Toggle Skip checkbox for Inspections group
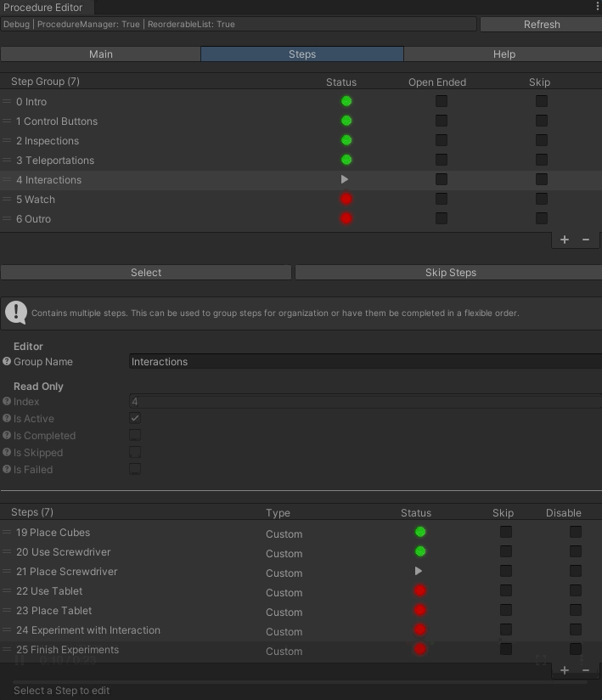602x700 pixels. click(541, 140)
